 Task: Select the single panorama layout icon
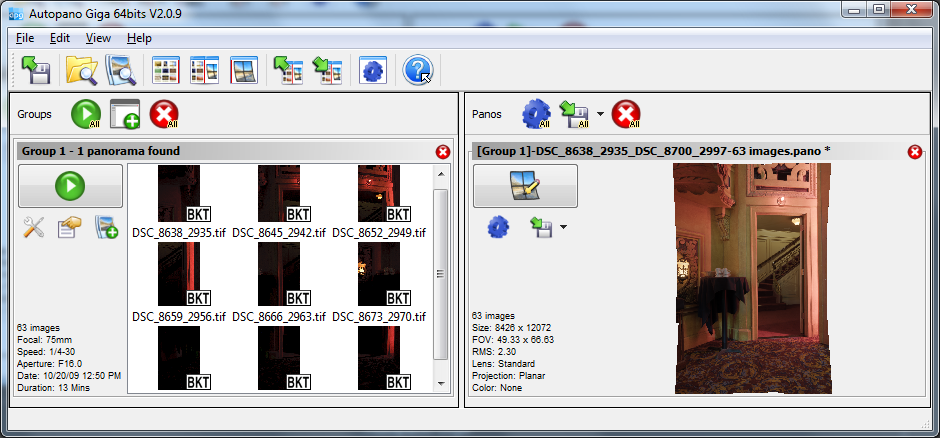tap(244, 70)
